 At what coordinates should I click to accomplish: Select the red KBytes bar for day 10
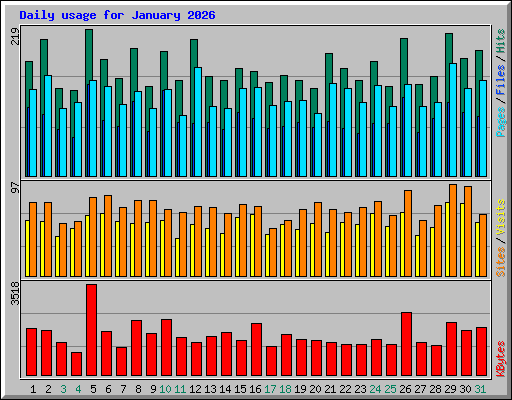(167, 348)
